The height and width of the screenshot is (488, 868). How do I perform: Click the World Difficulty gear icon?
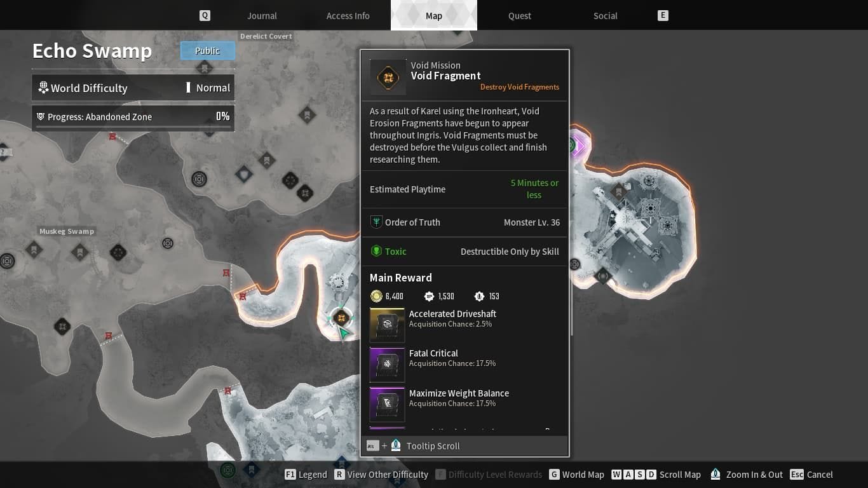tap(43, 88)
